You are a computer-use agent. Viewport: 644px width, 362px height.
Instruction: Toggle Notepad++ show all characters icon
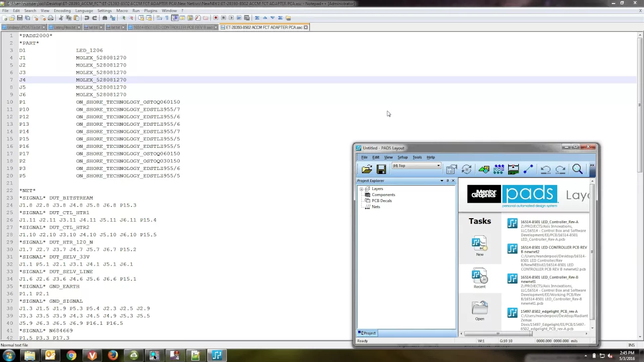(167, 18)
